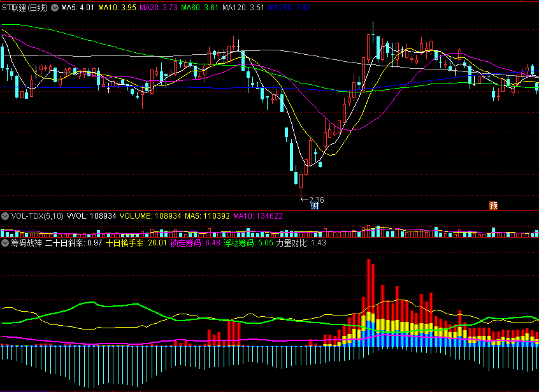Click the 锁定筹码: 6.48 value
The width and height of the screenshot is (539, 392).
(195, 243)
